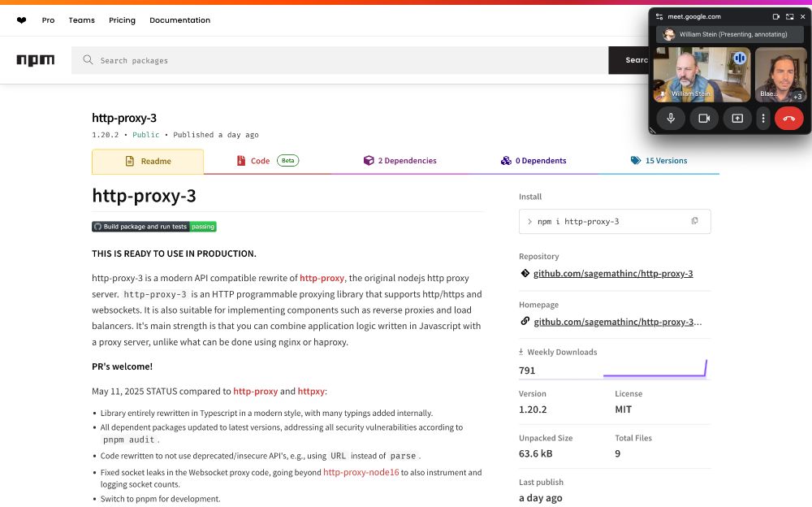
Task: Open Documentation in the top navigation
Action: (179, 20)
